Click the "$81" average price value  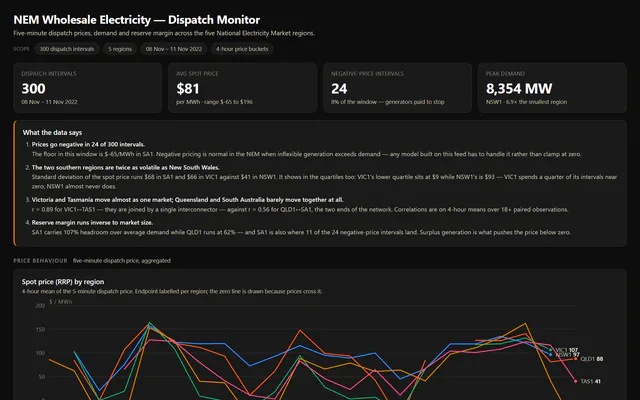[x=188, y=89]
